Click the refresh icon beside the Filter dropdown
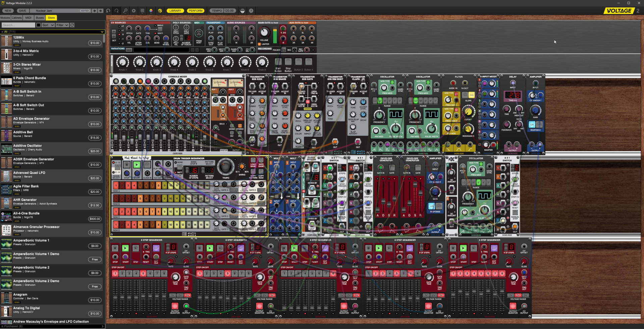Screen dimensions: 644x329 pyautogui.click(x=71, y=25)
